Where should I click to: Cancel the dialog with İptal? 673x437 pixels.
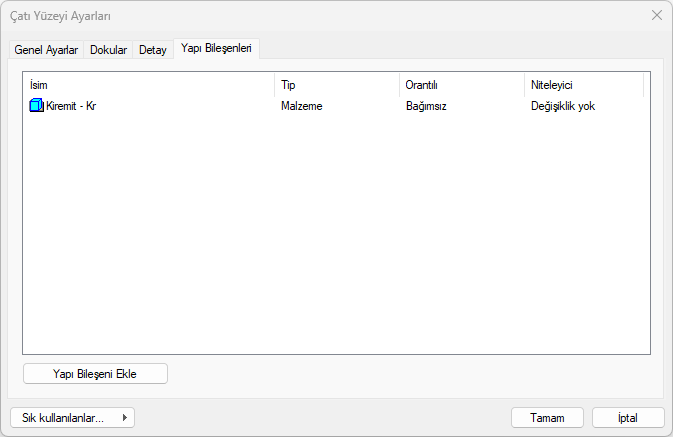tap(628, 418)
